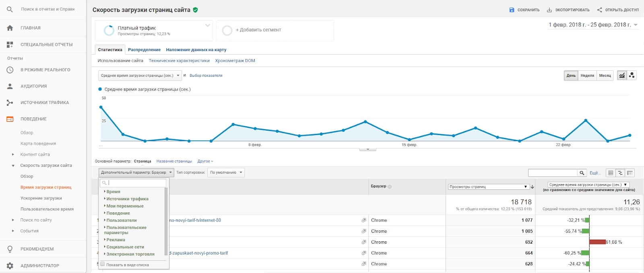The height and width of the screenshot is (273, 644).
Task: Select the data table view icon
Action: [x=611, y=172]
